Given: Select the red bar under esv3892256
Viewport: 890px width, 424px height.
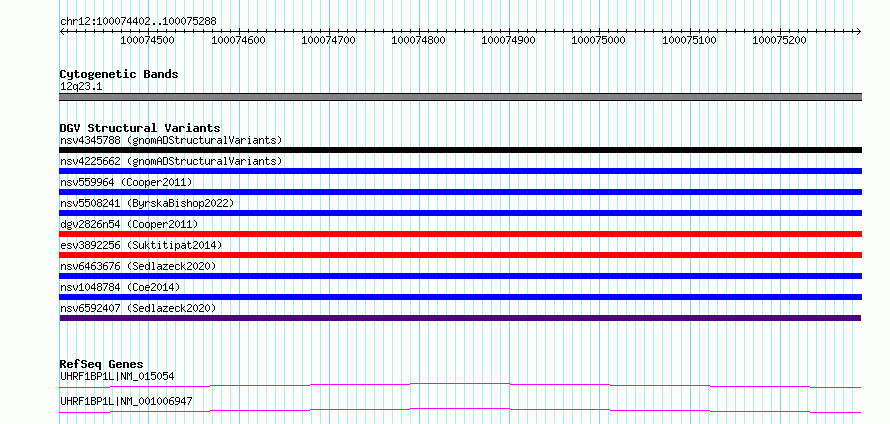Looking at the screenshot, I should point(460,255).
